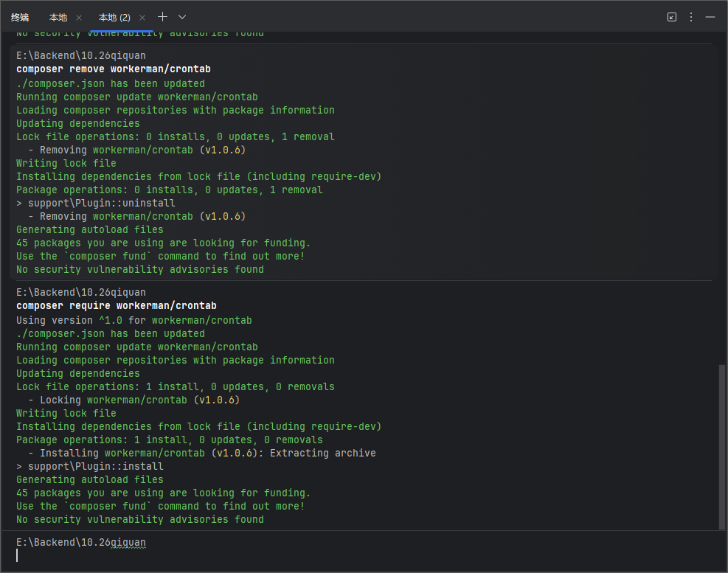Expand the new-tab shell dropdown chevron
This screenshot has width=728, height=573.
coord(182,17)
